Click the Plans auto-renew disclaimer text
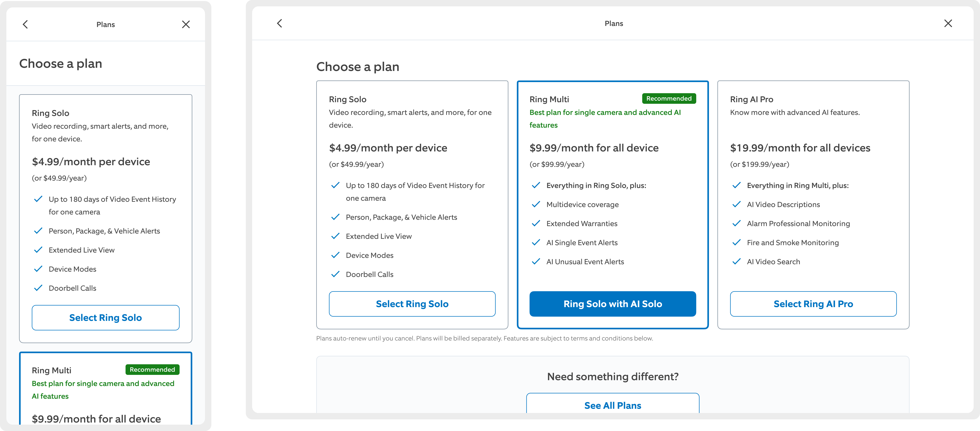Screen dimensions: 980x431 (484, 338)
